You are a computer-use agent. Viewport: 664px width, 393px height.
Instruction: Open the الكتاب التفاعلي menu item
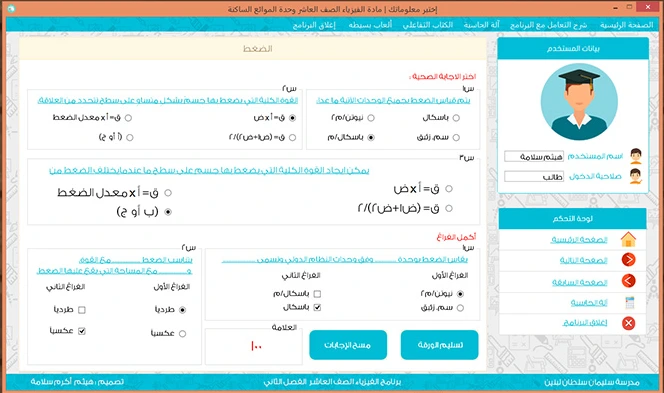[428, 25]
